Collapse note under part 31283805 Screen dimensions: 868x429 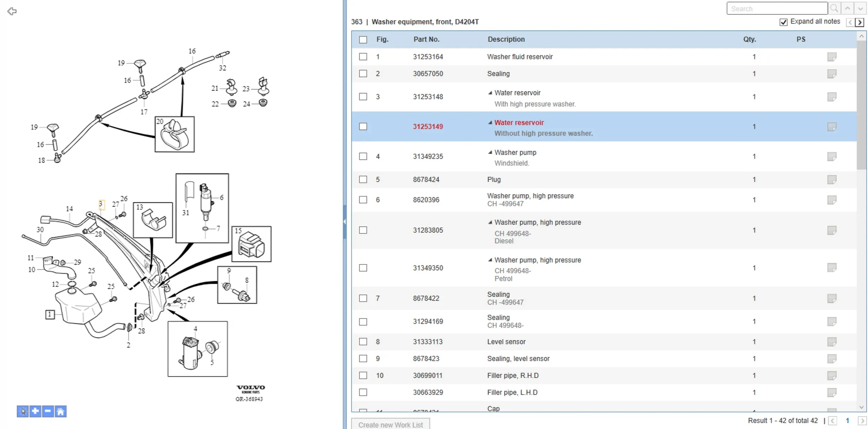pos(490,222)
